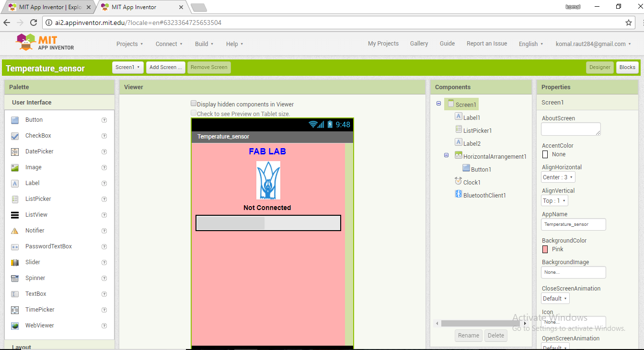
Task: Click the BackgroundColor Pink swatch
Action: (x=545, y=249)
